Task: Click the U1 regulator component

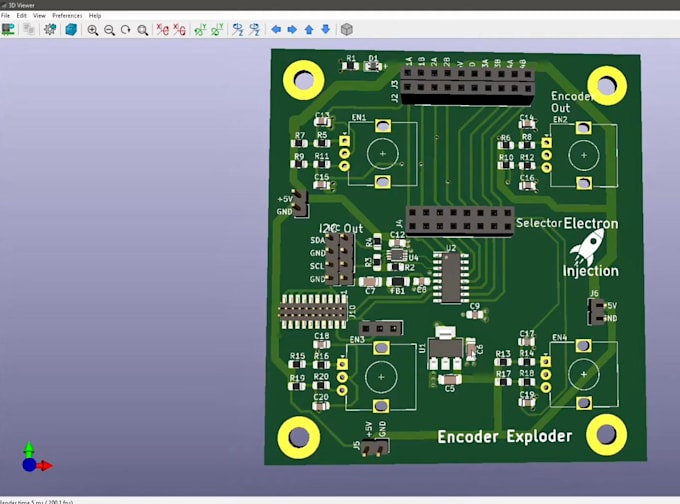Action: (x=445, y=348)
